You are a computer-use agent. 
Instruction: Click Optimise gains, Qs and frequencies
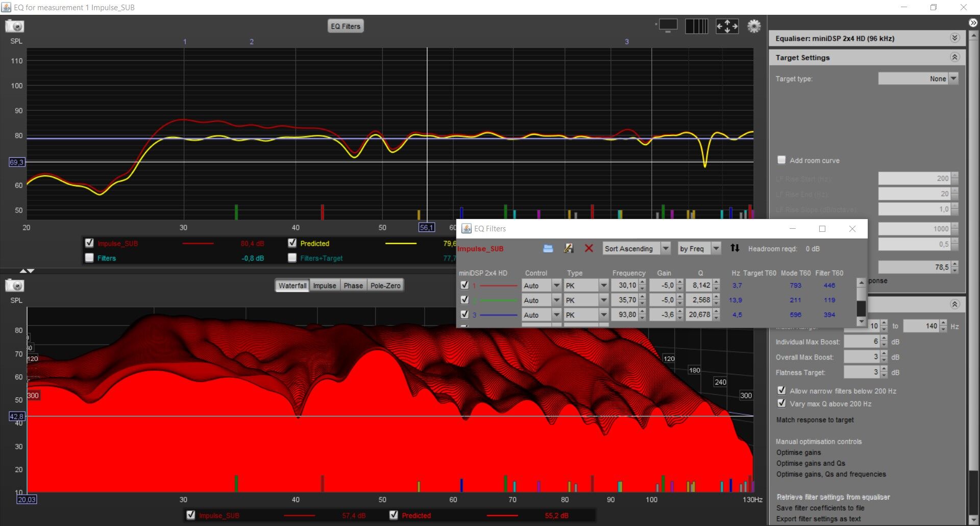[831, 474]
